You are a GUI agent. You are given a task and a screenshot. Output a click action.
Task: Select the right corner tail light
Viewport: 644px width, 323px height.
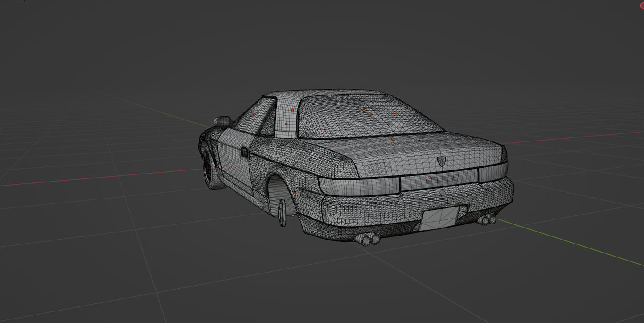(x=493, y=173)
